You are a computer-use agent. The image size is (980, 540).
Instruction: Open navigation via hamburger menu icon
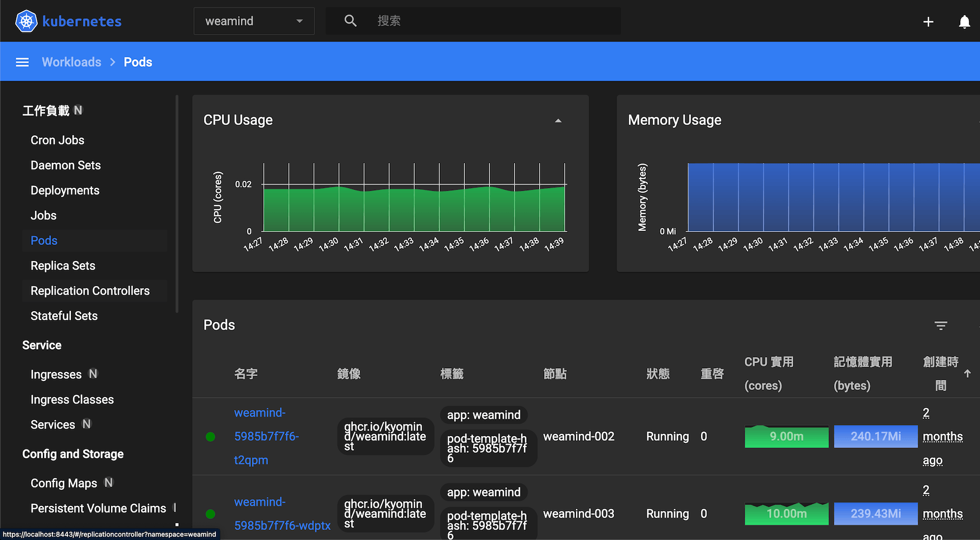[x=22, y=62]
